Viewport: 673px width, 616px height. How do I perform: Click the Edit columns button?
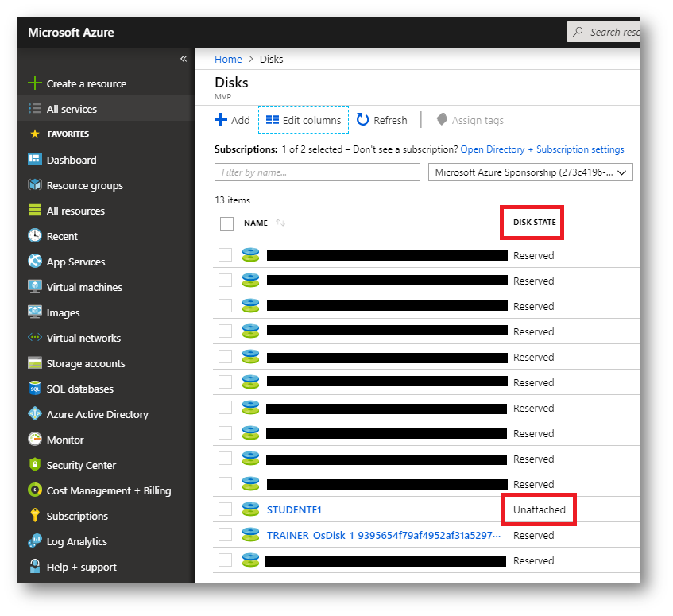(304, 120)
